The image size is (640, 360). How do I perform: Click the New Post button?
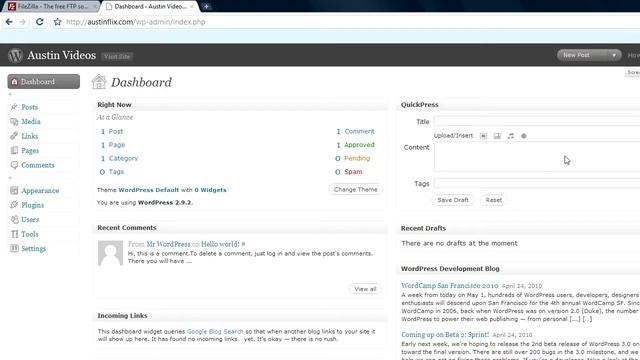click(576, 55)
